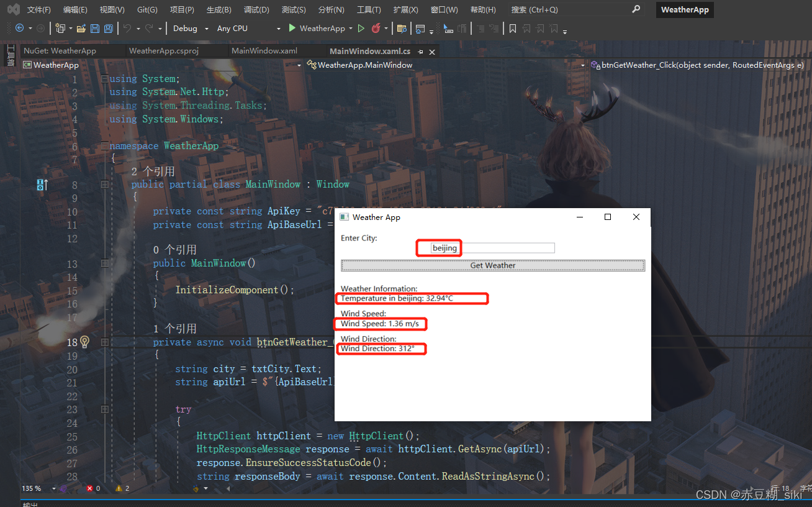Toggle a bookmark using the bookmark icon
The width and height of the screenshot is (812, 507).
[513, 29]
